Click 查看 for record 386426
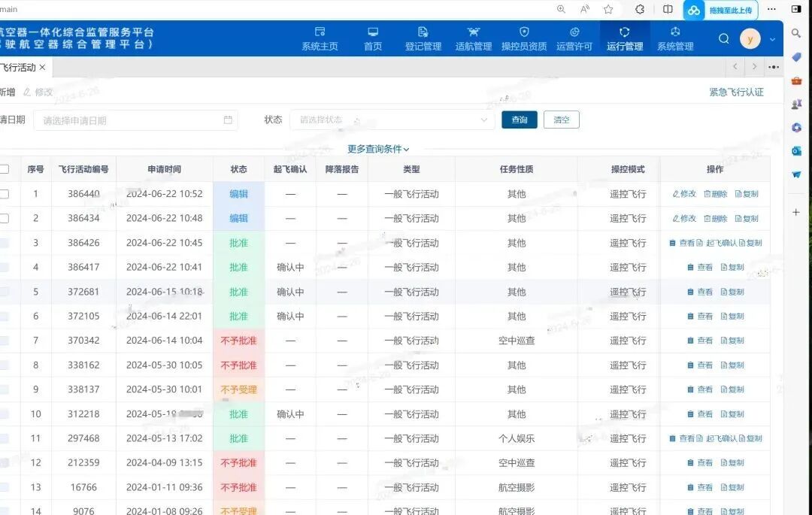Screen dimensions: 812x515 [682, 243]
